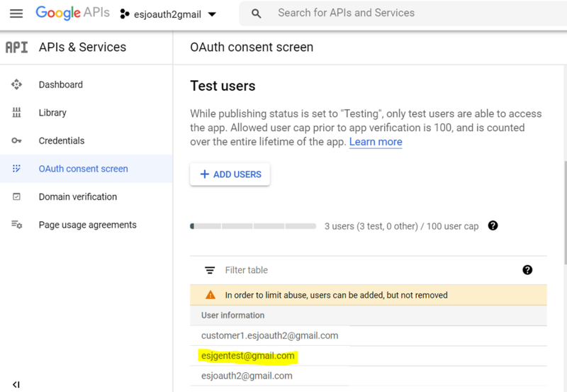Click the Credentials key icon
Viewport: 567px width, 392px height.
16,140
